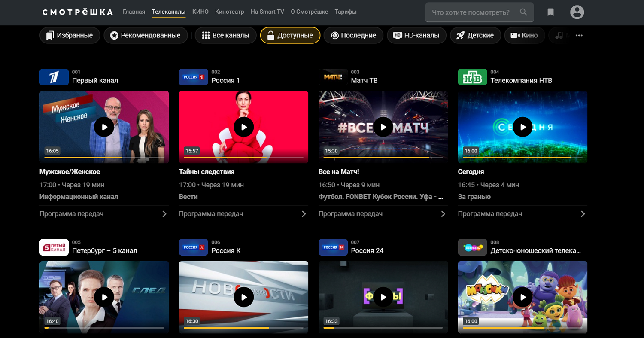Click upcoming Вести program text
Viewport: 644px width, 338px height.
point(188,197)
